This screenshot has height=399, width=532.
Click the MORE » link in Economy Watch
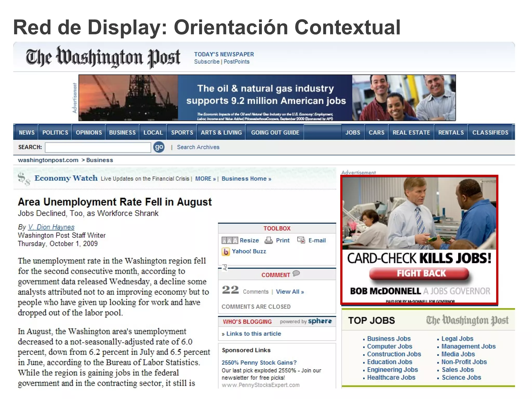(x=205, y=179)
